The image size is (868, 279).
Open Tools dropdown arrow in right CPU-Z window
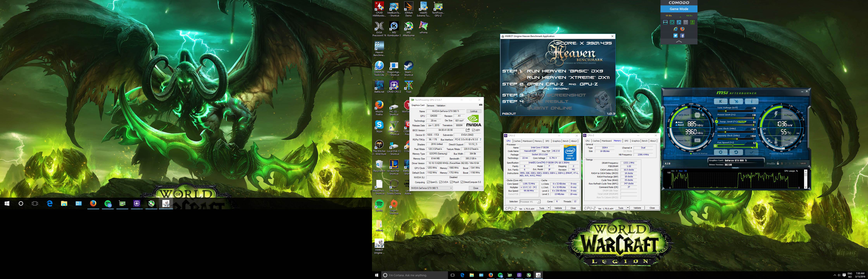[628, 208]
